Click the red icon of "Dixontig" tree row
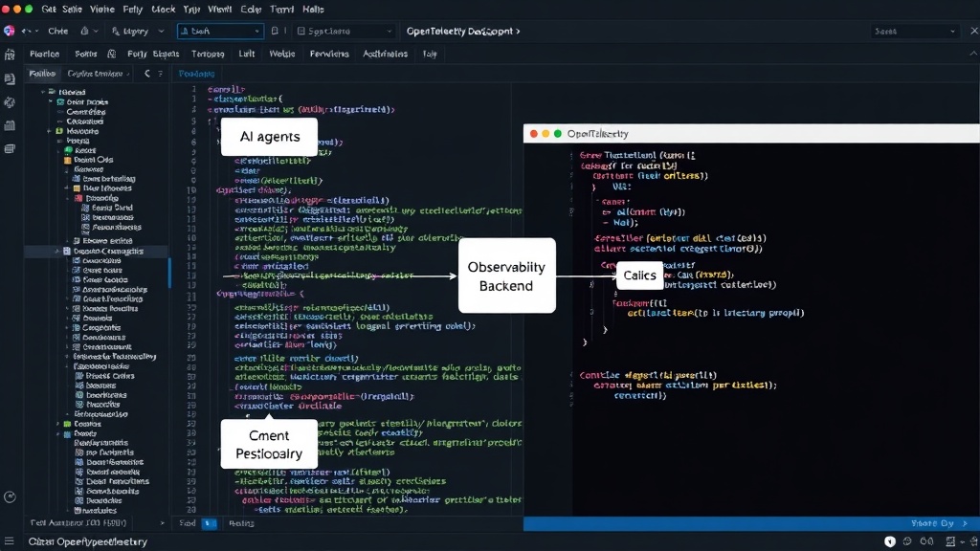 point(78,198)
